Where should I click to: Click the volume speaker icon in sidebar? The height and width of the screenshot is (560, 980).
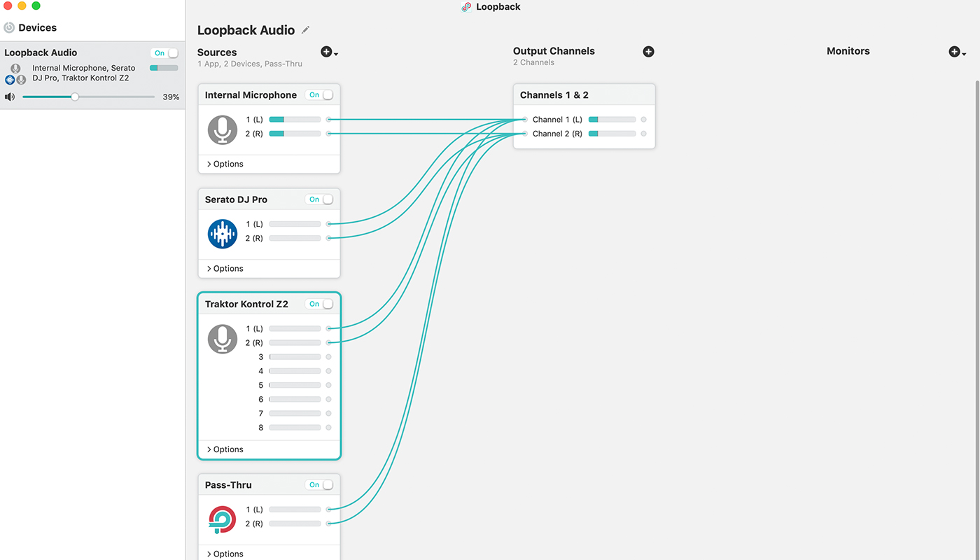click(10, 97)
